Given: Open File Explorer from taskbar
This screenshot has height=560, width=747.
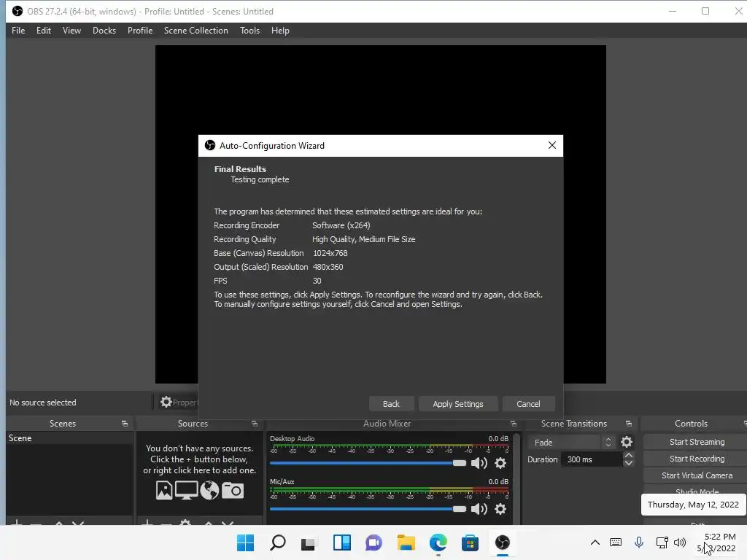Looking at the screenshot, I should click(x=406, y=542).
